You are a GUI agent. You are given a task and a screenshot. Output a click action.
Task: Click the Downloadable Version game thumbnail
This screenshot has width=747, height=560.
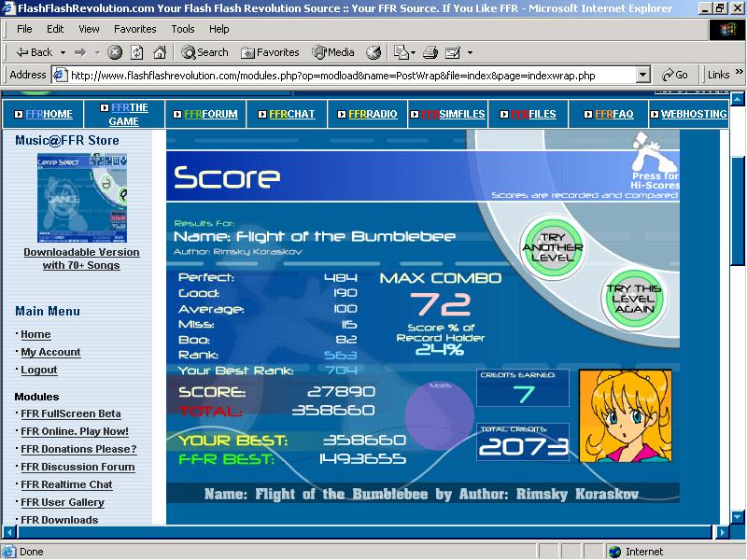[x=82, y=198]
